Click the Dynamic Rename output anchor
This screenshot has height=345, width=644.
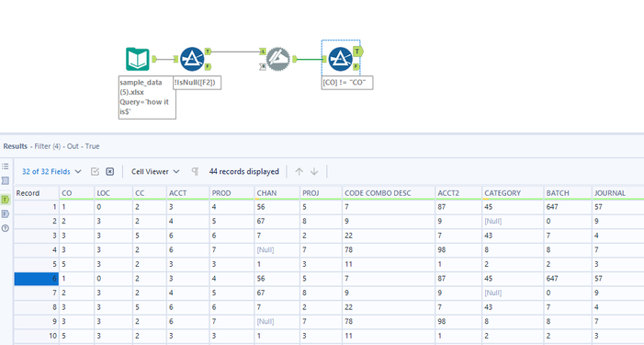[295, 59]
